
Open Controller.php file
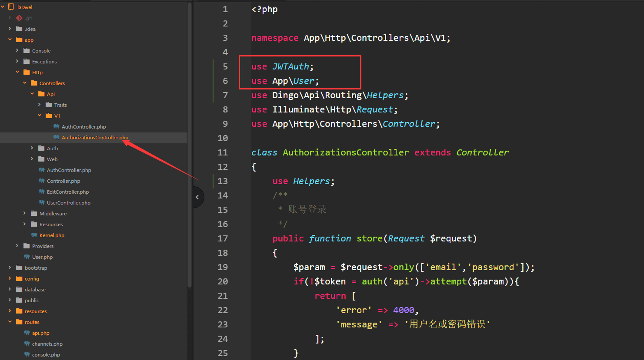pyautogui.click(x=63, y=181)
